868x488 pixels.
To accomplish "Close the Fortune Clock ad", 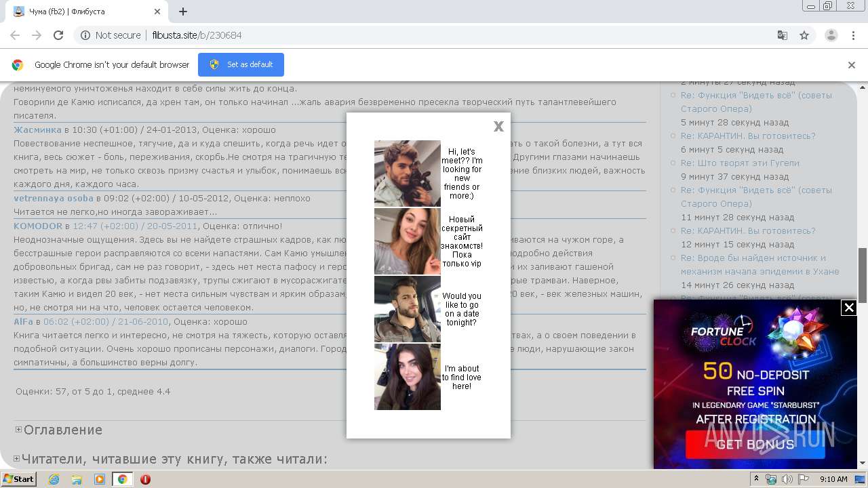I will pyautogui.click(x=848, y=308).
